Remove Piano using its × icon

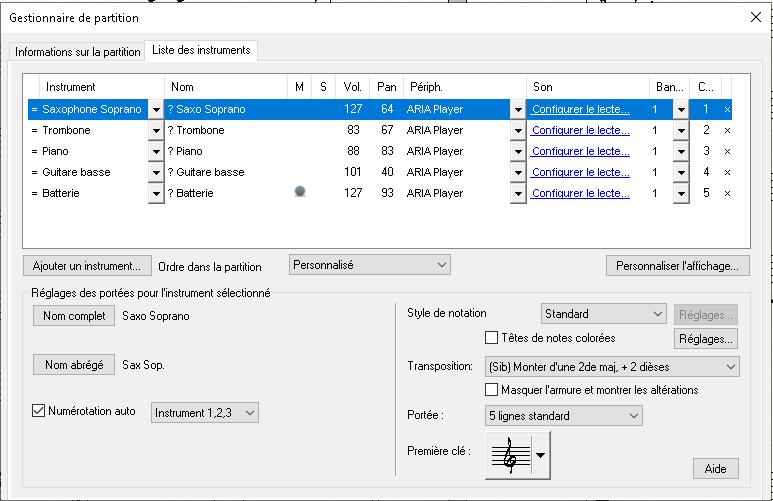pos(727,152)
